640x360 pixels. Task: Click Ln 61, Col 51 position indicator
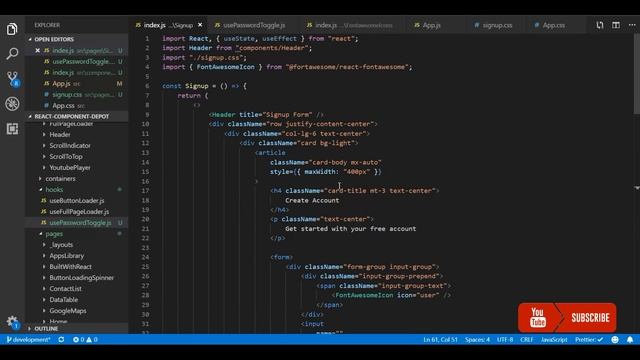pos(440,340)
